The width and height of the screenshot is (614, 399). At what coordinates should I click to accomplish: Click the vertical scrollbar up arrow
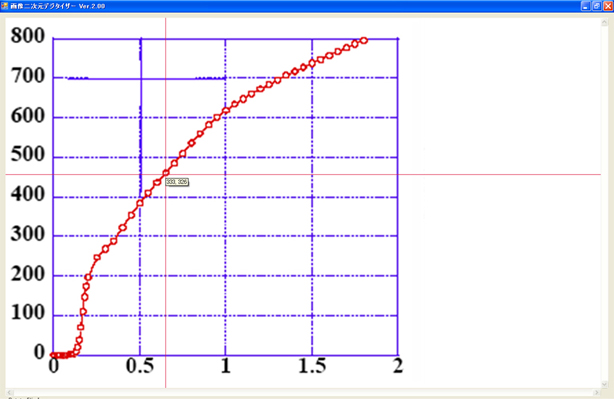pos(605,23)
